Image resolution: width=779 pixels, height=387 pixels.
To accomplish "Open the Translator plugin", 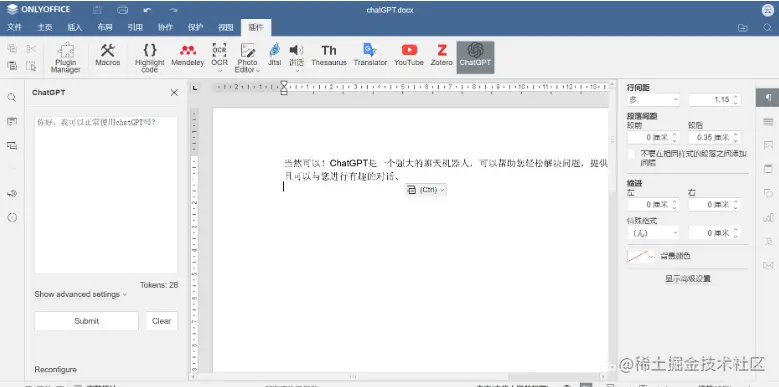I will click(x=370, y=55).
